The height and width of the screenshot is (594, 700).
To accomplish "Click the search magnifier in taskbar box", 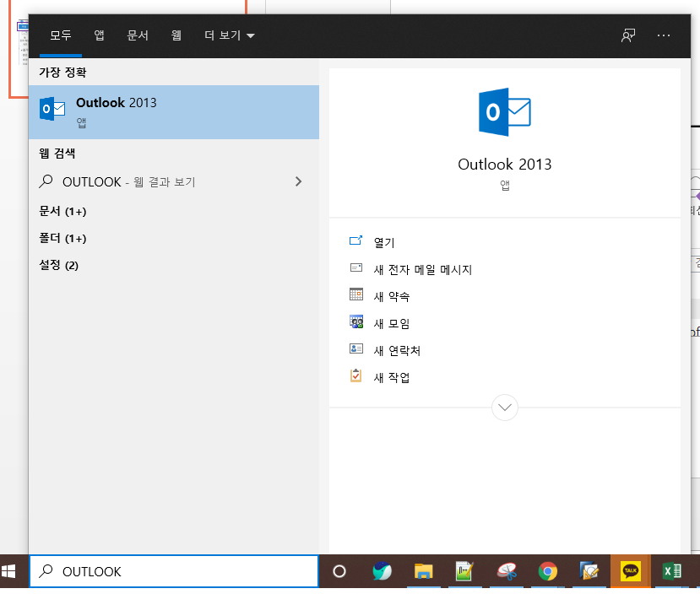I will click(46, 571).
